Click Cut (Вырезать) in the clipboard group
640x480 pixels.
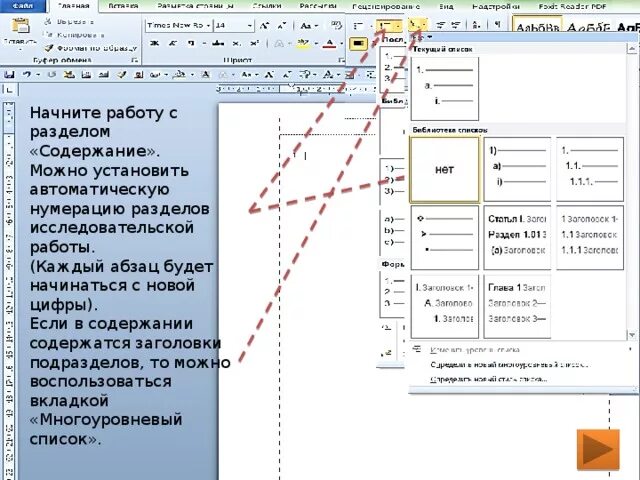[70, 21]
